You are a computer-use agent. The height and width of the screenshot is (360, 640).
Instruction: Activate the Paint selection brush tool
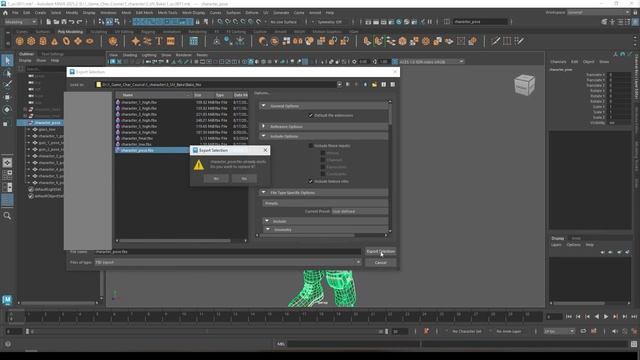click(7, 85)
